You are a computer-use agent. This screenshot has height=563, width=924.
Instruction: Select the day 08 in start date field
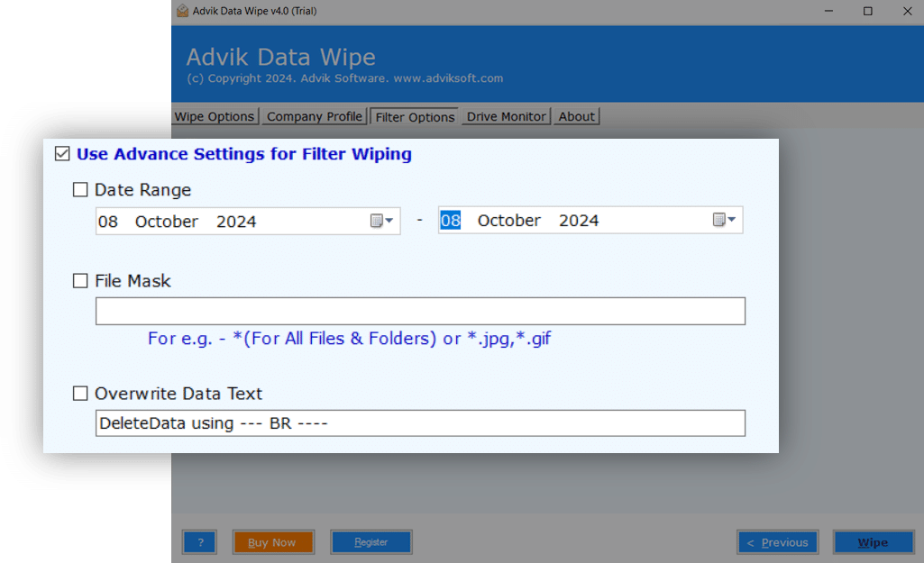click(108, 222)
